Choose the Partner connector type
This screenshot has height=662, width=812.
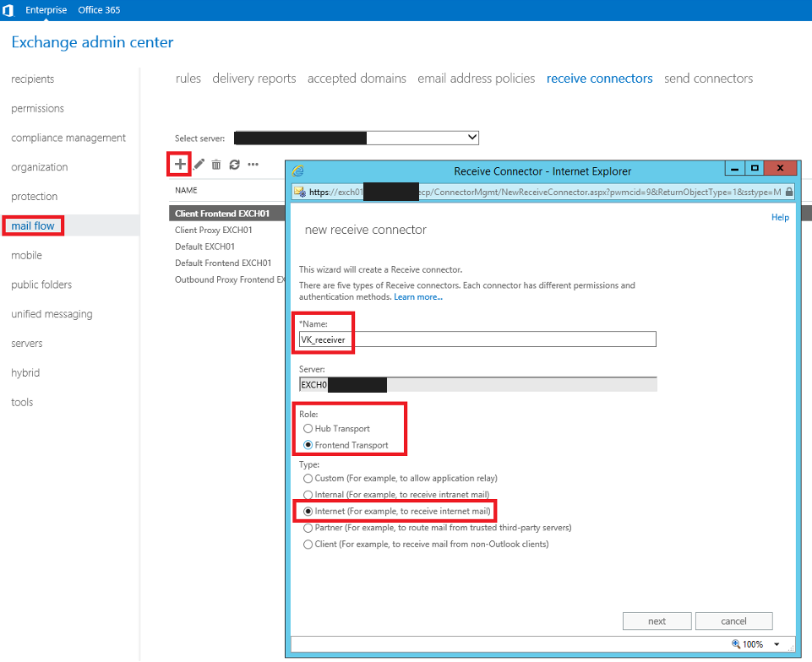point(308,528)
